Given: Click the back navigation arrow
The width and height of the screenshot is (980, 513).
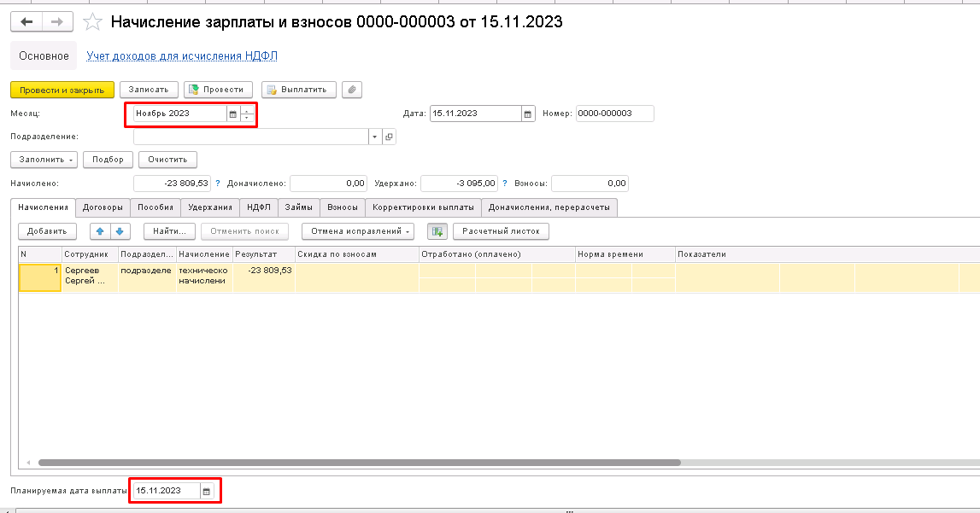Looking at the screenshot, I should [27, 22].
